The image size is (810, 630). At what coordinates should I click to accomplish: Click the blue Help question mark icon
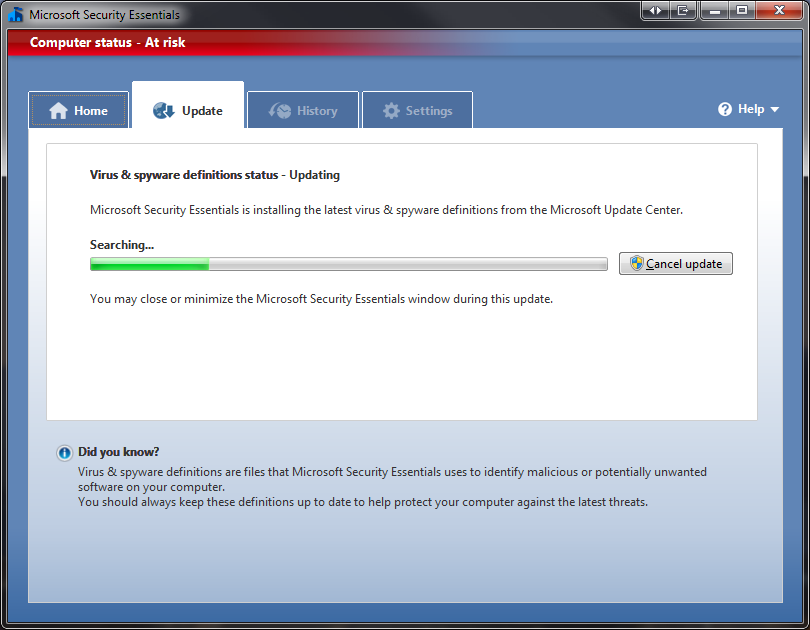pos(725,109)
